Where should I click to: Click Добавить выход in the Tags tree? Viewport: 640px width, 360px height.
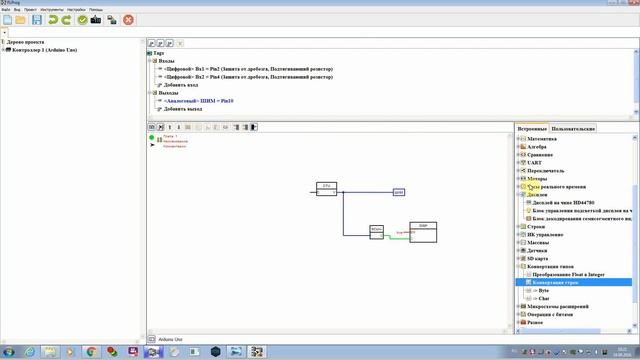coord(183,109)
